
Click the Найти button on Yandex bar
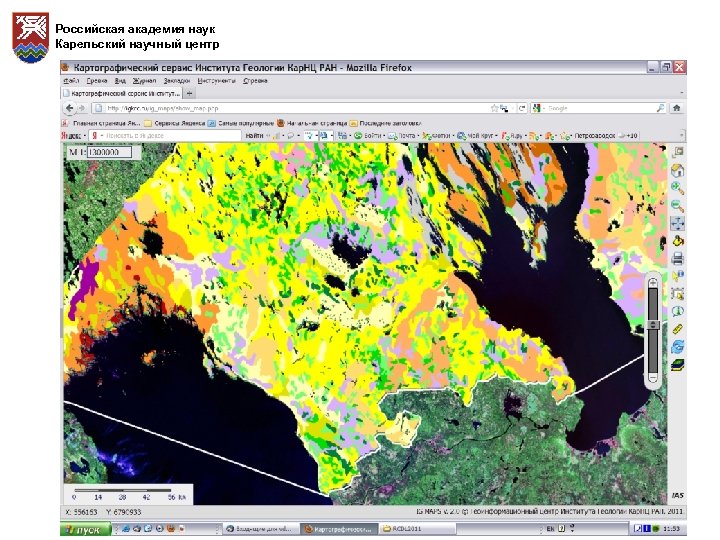[x=254, y=136]
